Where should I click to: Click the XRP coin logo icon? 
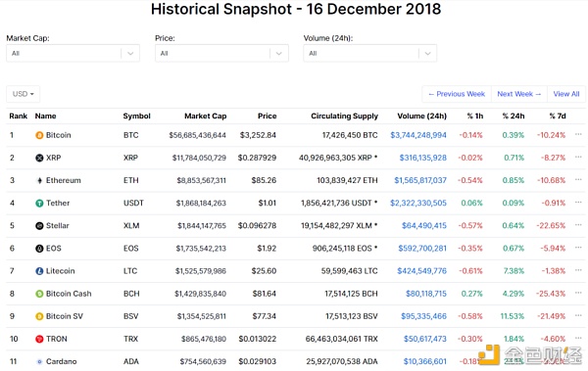[x=39, y=158]
